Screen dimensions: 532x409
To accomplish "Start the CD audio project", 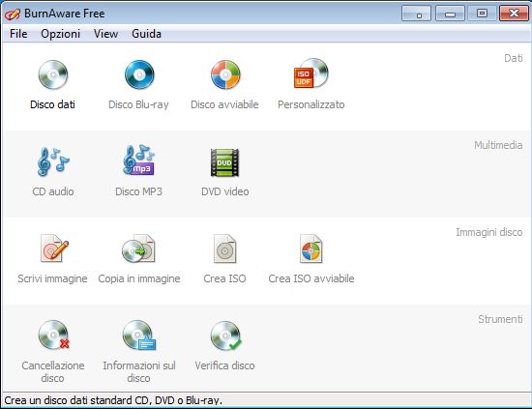I will (x=53, y=172).
